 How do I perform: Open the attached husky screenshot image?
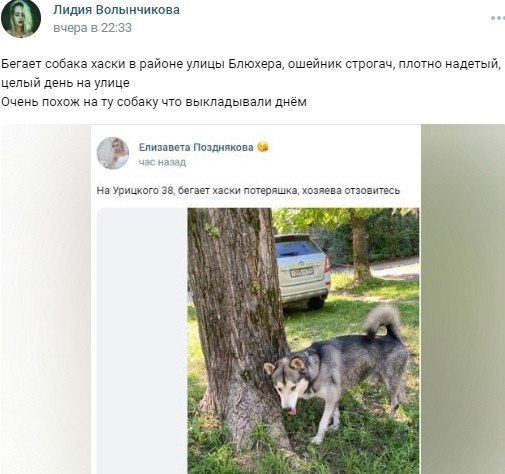click(x=253, y=299)
